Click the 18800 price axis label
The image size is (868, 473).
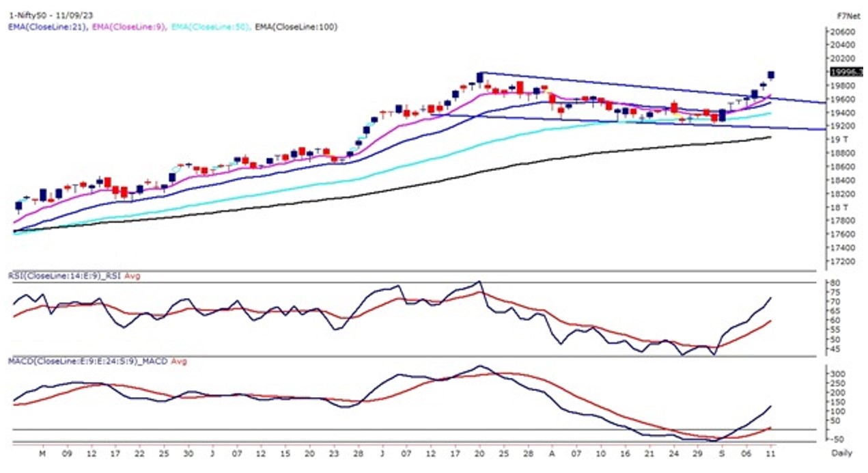pyautogui.click(x=843, y=154)
